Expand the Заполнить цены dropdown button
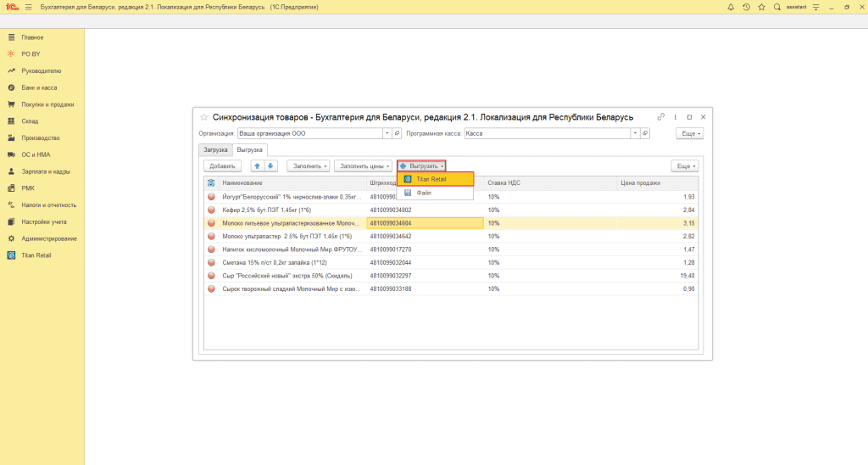 (x=363, y=165)
